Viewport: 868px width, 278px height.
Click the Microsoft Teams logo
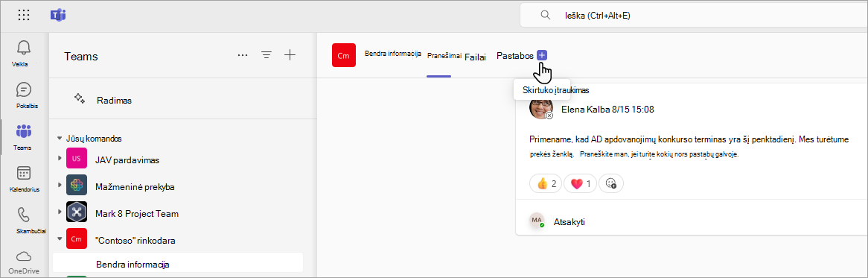point(58,15)
